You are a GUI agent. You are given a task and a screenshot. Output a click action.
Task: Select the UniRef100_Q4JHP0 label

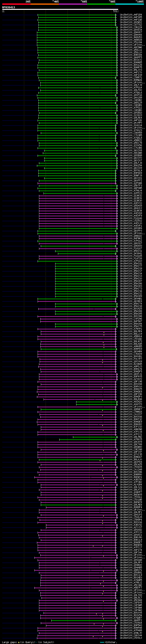131,123
